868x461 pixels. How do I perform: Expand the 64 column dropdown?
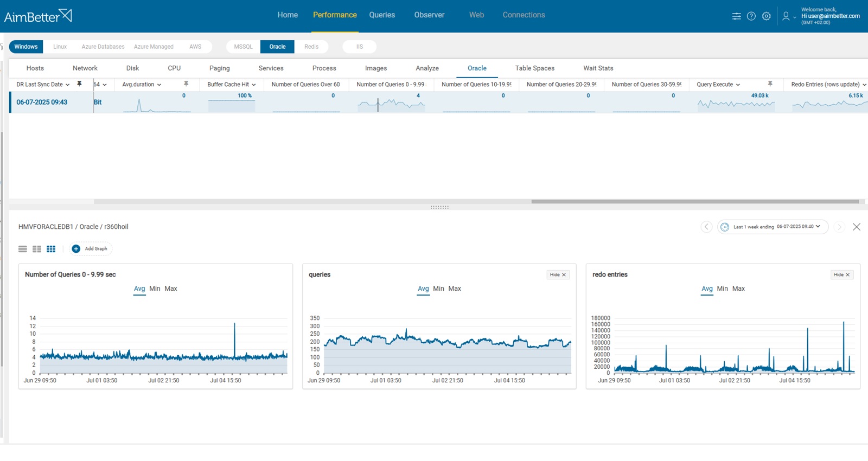[104, 85]
